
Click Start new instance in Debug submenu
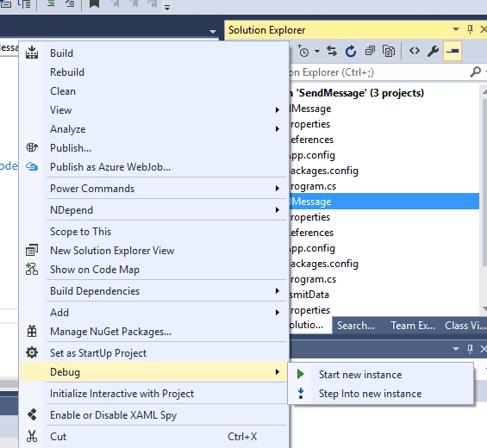pyautogui.click(x=380, y=375)
